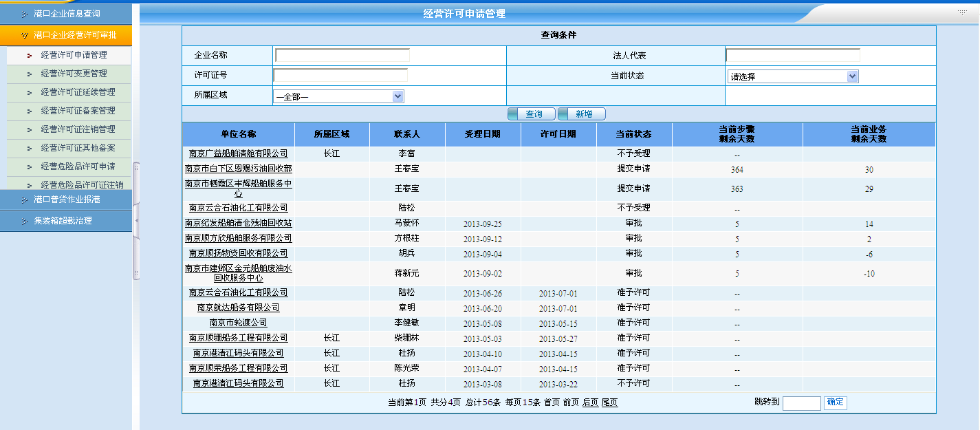Click the 新增 add button

582,114
